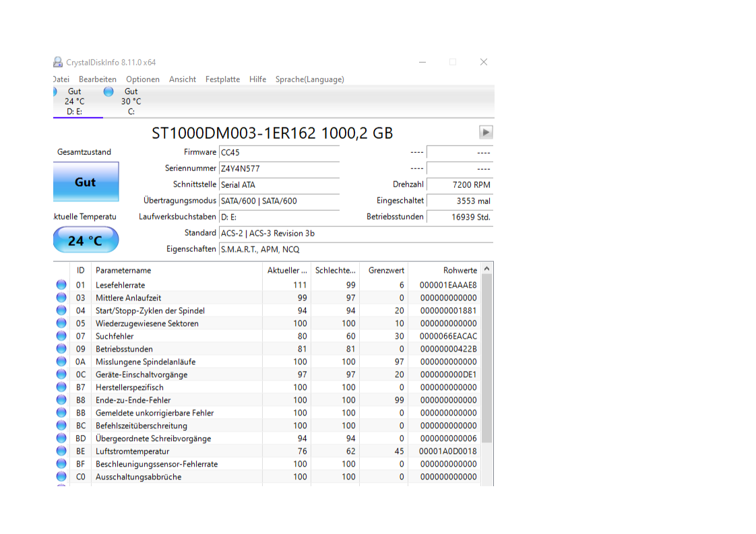The width and height of the screenshot is (756, 534).
Task: Click status orb for Wiederzugewiesene Sektoren
Action: [61, 323]
